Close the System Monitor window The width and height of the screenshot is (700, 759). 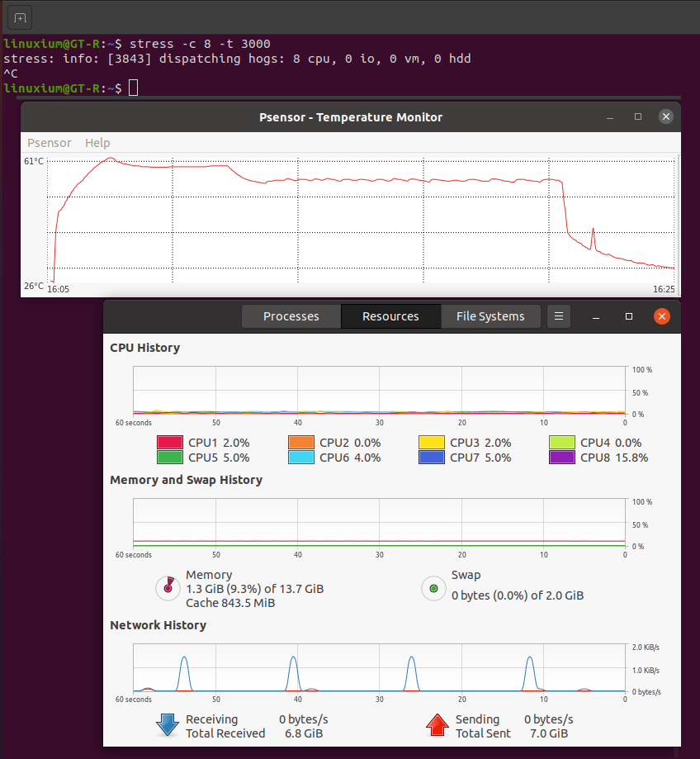point(662,316)
